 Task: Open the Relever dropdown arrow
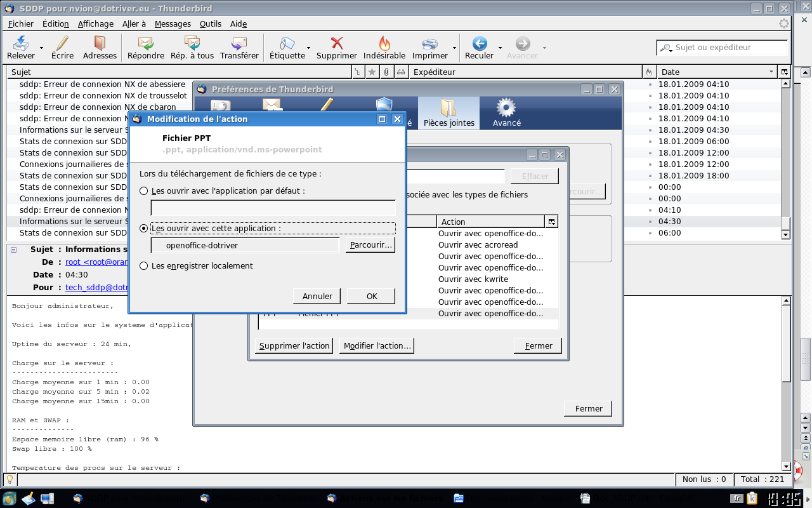42,48
